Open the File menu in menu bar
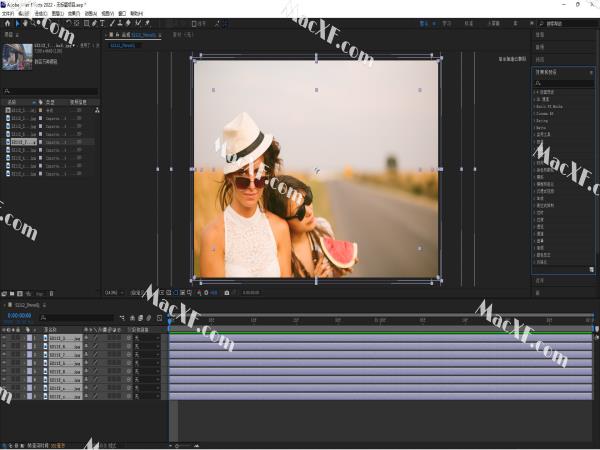The image size is (600, 450). point(7,13)
